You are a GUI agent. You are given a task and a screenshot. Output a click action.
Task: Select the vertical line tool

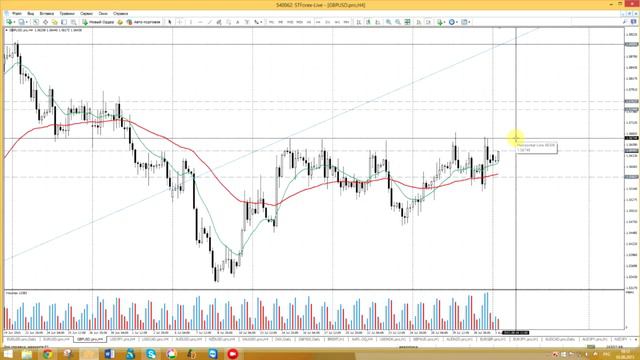click(x=191, y=22)
